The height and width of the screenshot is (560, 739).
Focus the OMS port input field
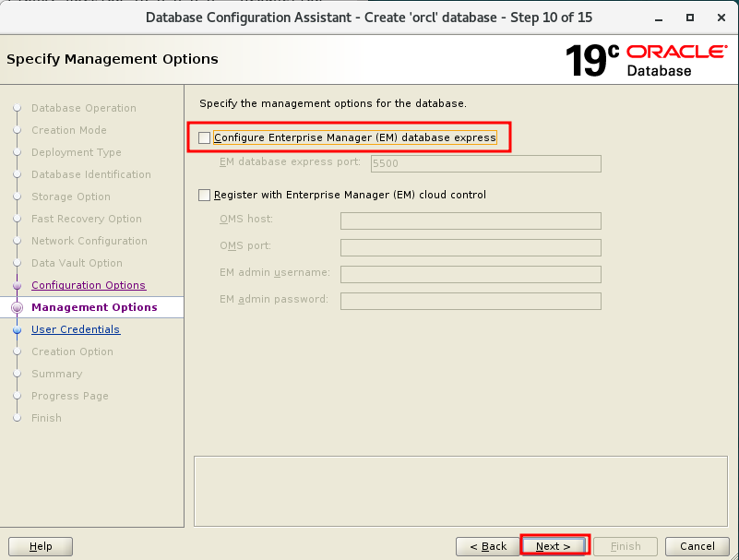pyautogui.click(x=471, y=247)
